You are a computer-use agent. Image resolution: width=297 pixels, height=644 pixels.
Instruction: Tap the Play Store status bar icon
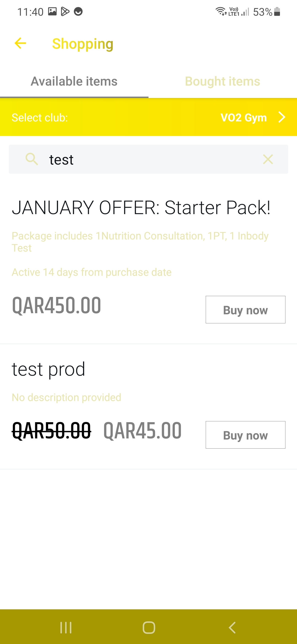65,12
